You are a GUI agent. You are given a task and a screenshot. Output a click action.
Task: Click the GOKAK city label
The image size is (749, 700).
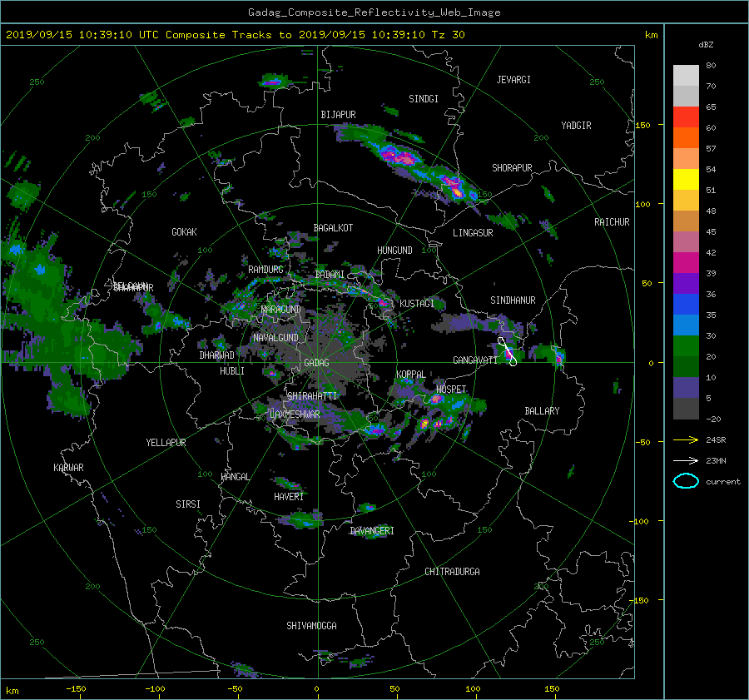click(x=184, y=232)
